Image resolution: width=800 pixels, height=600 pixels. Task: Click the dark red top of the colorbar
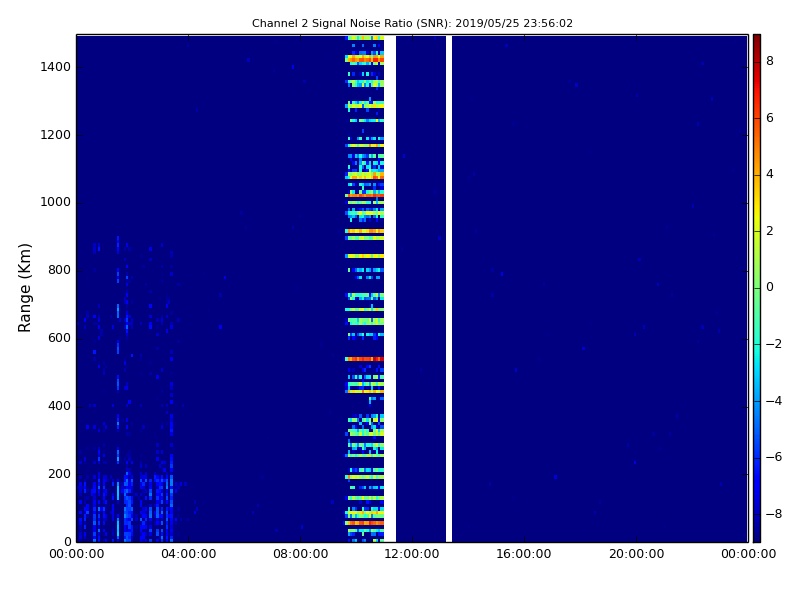(x=757, y=42)
